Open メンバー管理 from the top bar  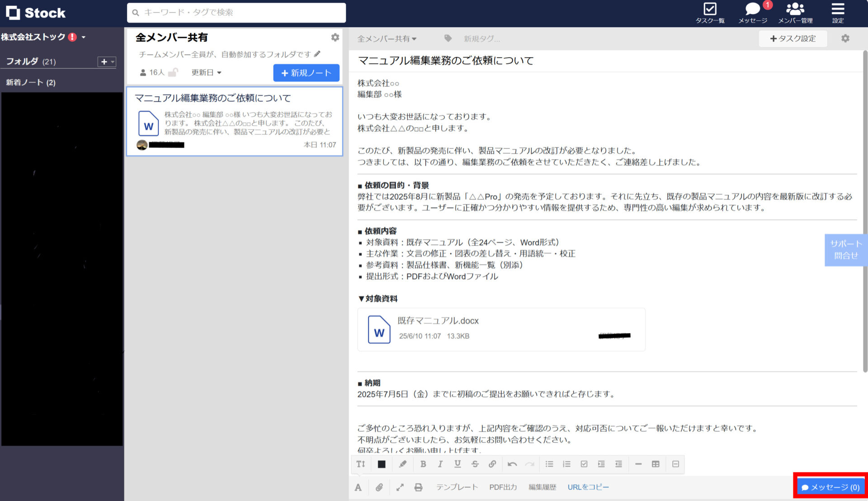point(795,12)
